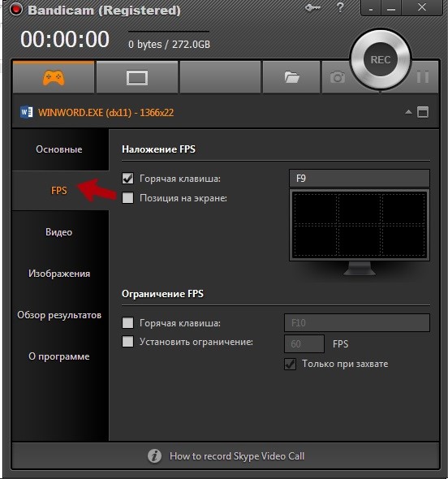
Task: Click the 60 FPS limit field
Action: (x=304, y=343)
